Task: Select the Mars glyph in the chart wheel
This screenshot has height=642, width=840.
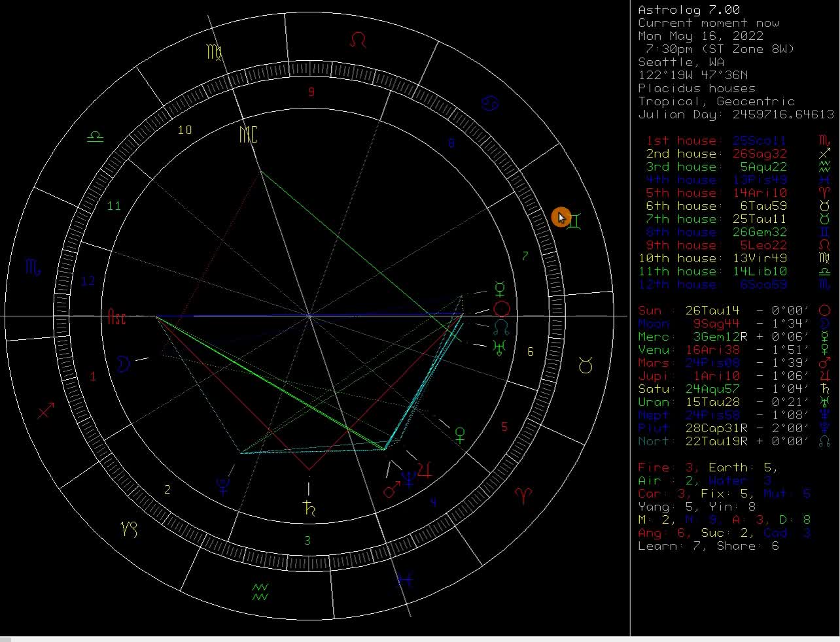Action: pyautogui.click(x=392, y=489)
